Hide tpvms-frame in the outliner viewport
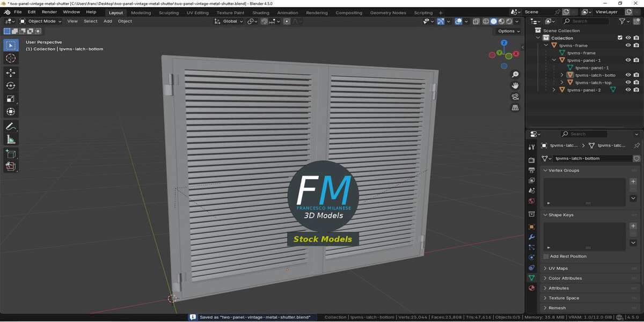Image resolution: width=644 pixels, height=322 pixels. click(628, 46)
